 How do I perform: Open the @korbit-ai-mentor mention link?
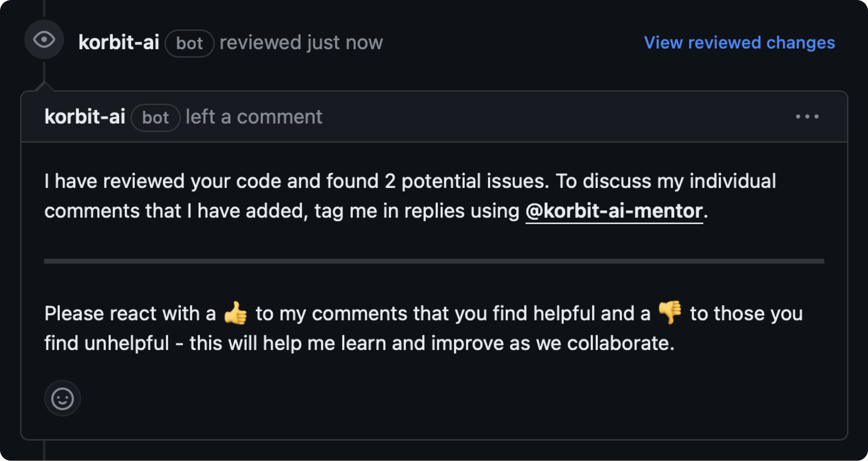click(x=614, y=211)
